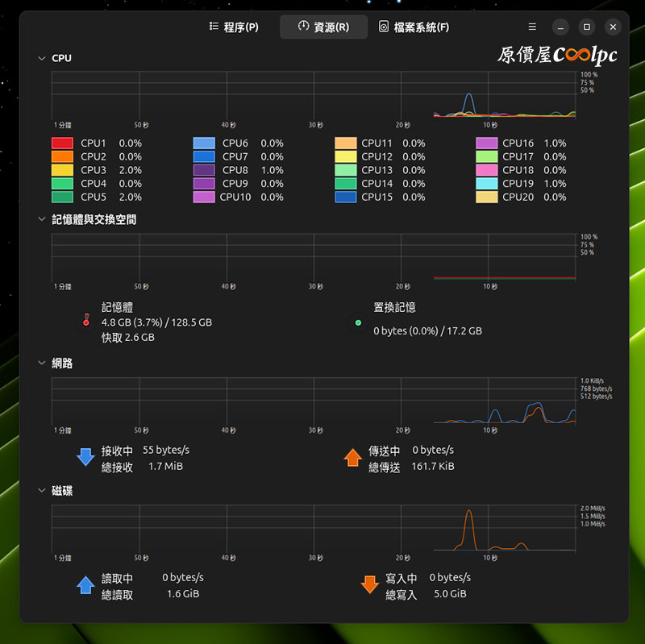Open the CPU11 orange color swatch

click(x=345, y=143)
